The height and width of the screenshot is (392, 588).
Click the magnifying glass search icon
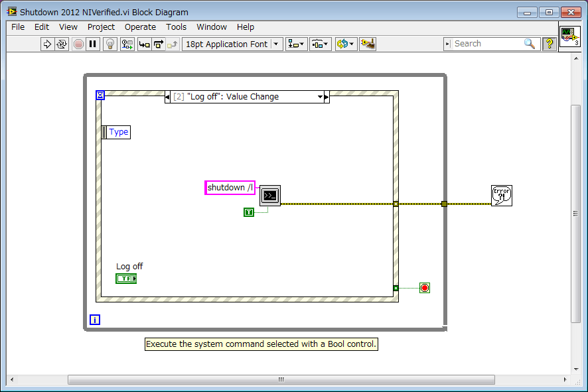[530, 44]
